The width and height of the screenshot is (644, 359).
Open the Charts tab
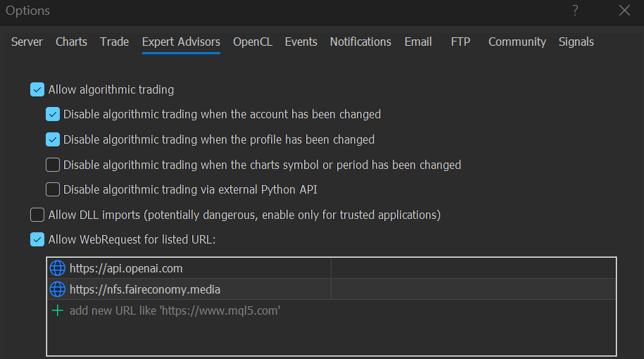pos(72,42)
